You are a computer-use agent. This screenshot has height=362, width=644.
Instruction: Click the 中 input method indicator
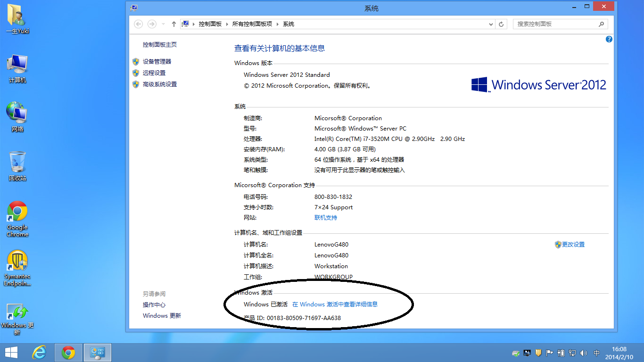[596, 353]
